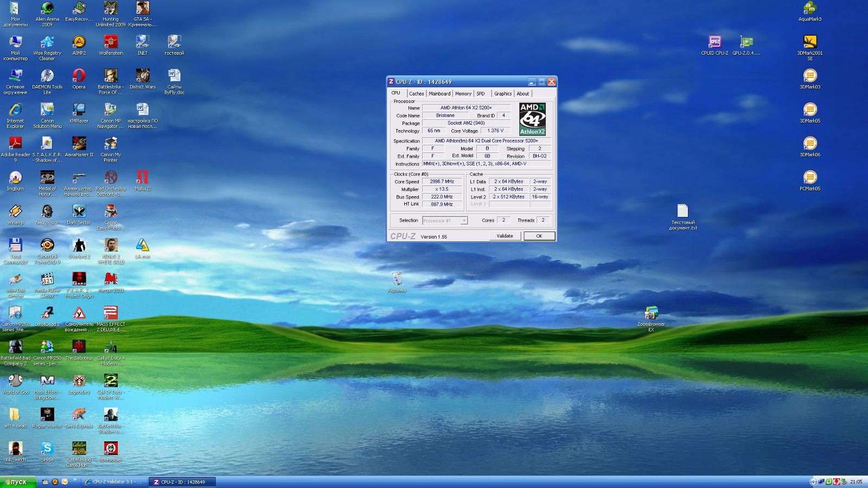Select the District Wars desktop icon
The width and height of the screenshot is (868, 488).
click(x=143, y=80)
